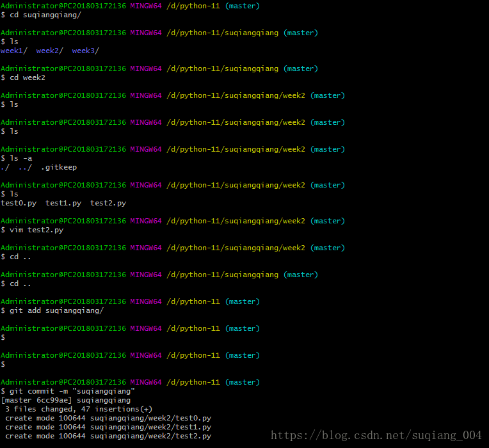Select the 'week2/' directory in ls output
Screen dimensions: 489x448
pos(49,51)
